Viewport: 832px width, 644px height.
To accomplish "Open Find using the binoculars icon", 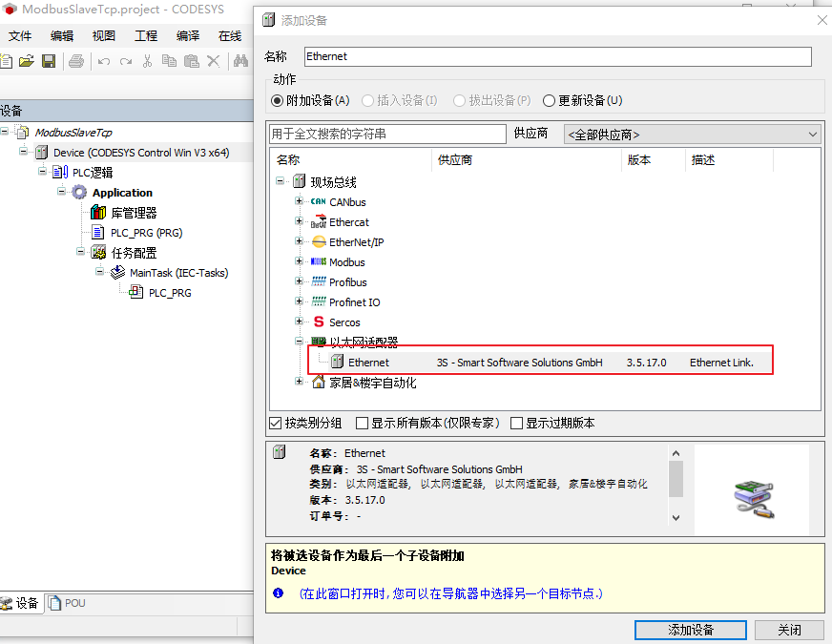I will (x=239, y=60).
